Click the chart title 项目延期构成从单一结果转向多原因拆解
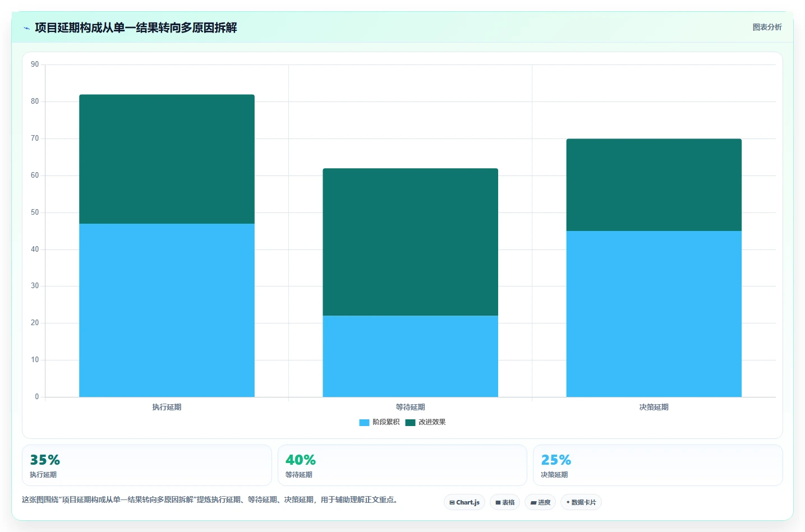 (x=136, y=27)
